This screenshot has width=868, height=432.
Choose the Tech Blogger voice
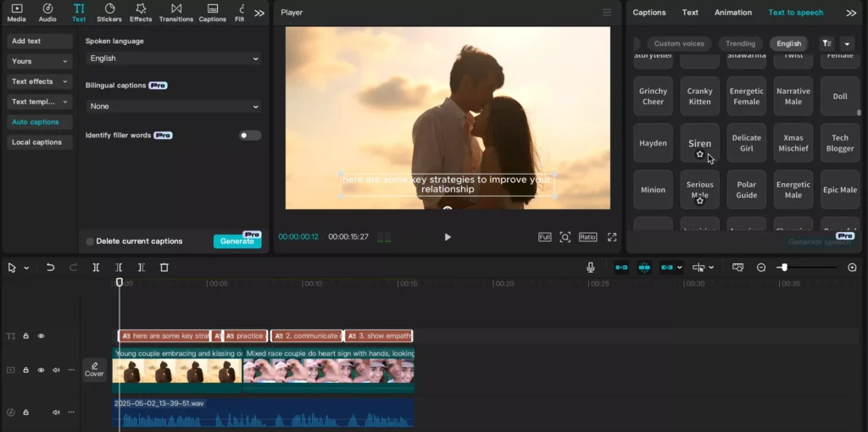pyautogui.click(x=840, y=143)
